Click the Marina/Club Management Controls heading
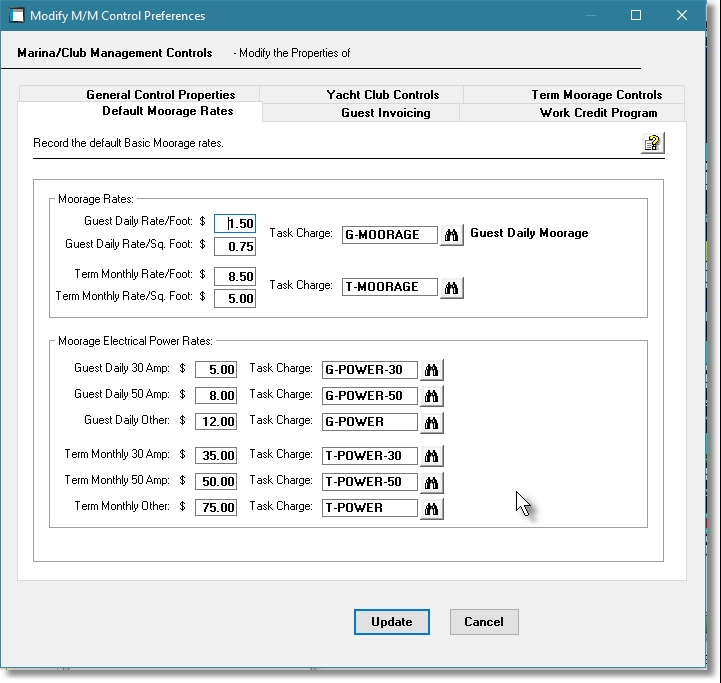 tap(115, 53)
